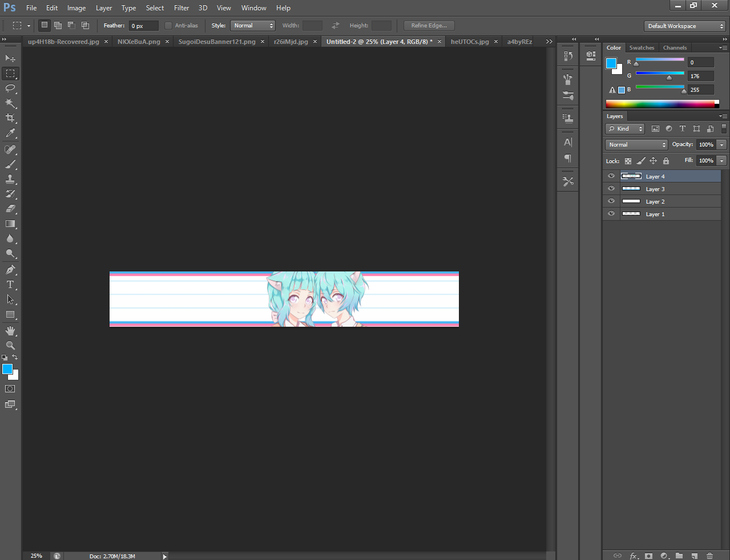Toggle Quick Mask mode
Image resolution: width=730 pixels, height=560 pixels.
[10, 389]
